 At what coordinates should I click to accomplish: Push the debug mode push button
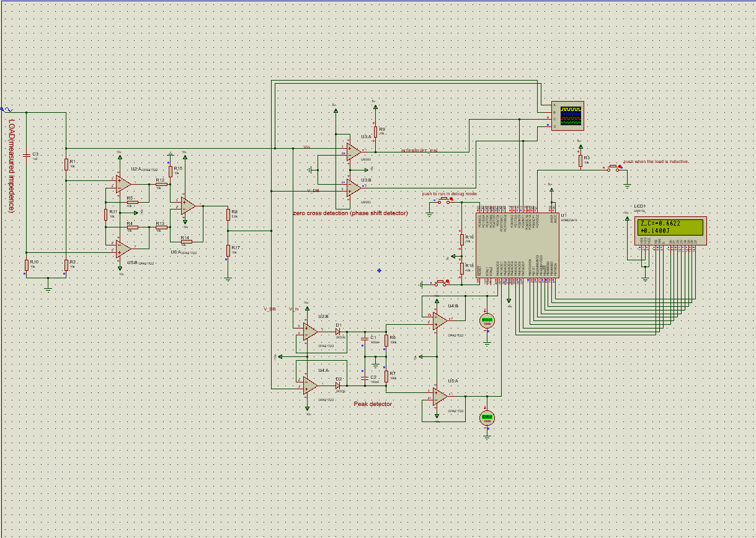click(x=445, y=201)
